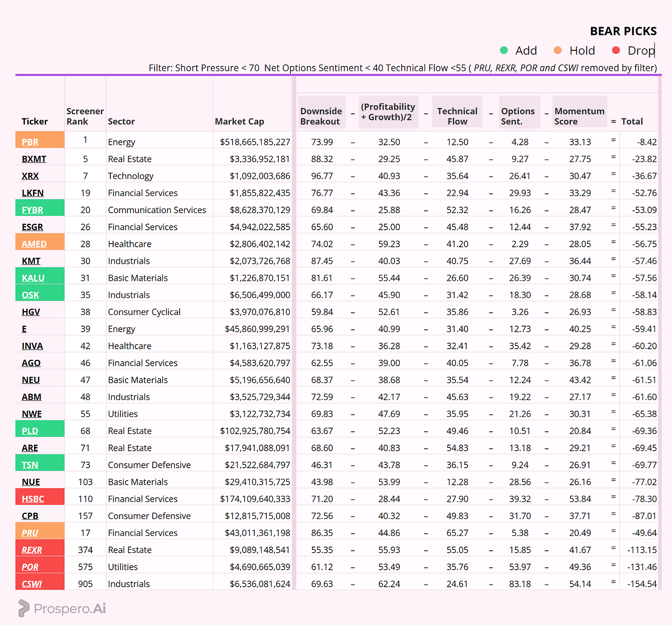Click the Prospero.Ai logo icon
Viewport: 672px width, 625px height.
pos(24,608)
